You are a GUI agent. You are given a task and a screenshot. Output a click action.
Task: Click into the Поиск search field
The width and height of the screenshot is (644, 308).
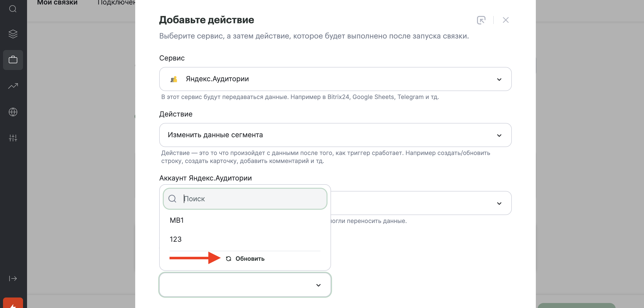pos(245,199)
